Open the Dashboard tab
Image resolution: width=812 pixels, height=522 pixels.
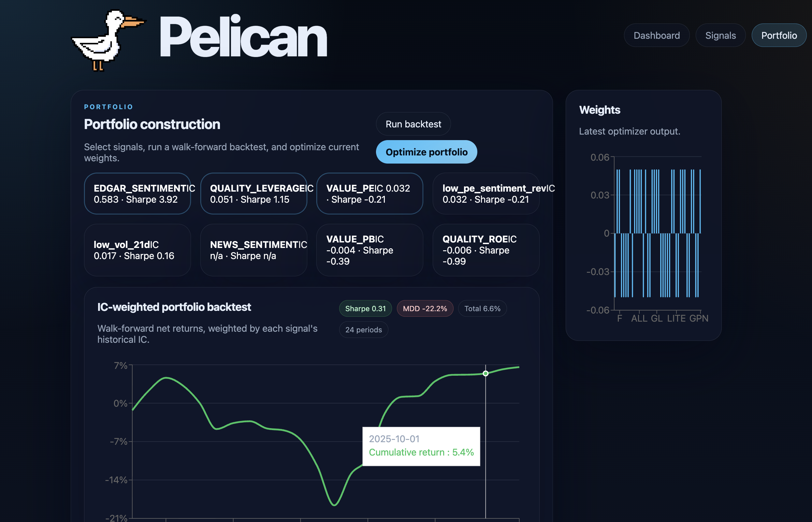[x=657, y=35]
